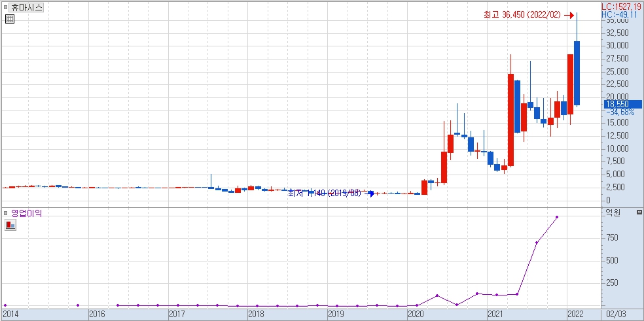Click the 2021 label on the time axis
This screenshot has width=644, height=321.
tap(495, 315)
